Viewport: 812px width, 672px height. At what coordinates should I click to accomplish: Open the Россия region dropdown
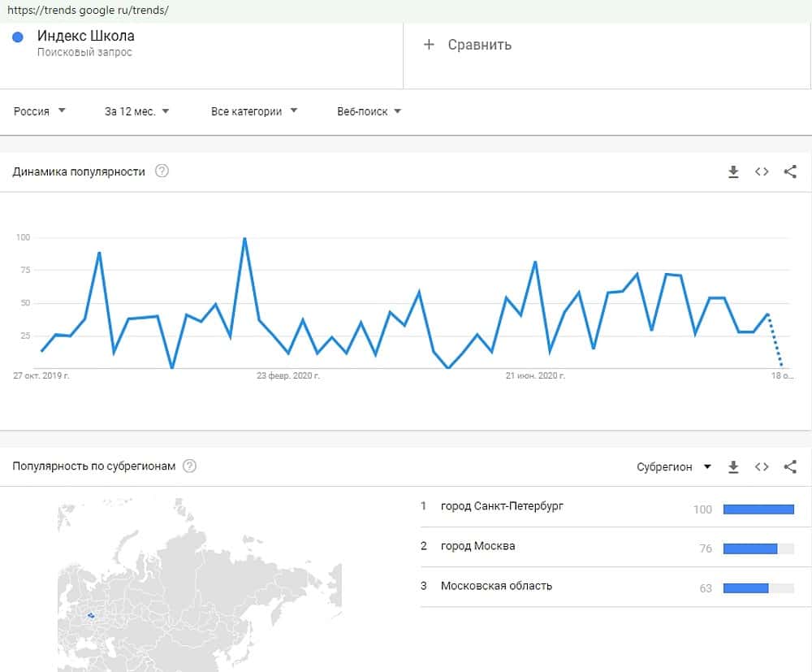click(40, 111)
